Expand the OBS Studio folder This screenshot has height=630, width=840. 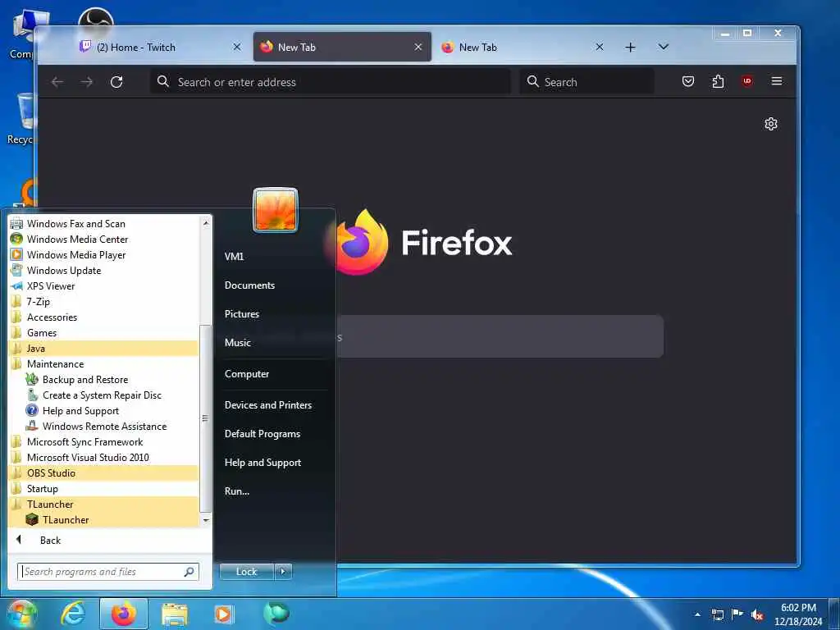click(x=103, y=473)
